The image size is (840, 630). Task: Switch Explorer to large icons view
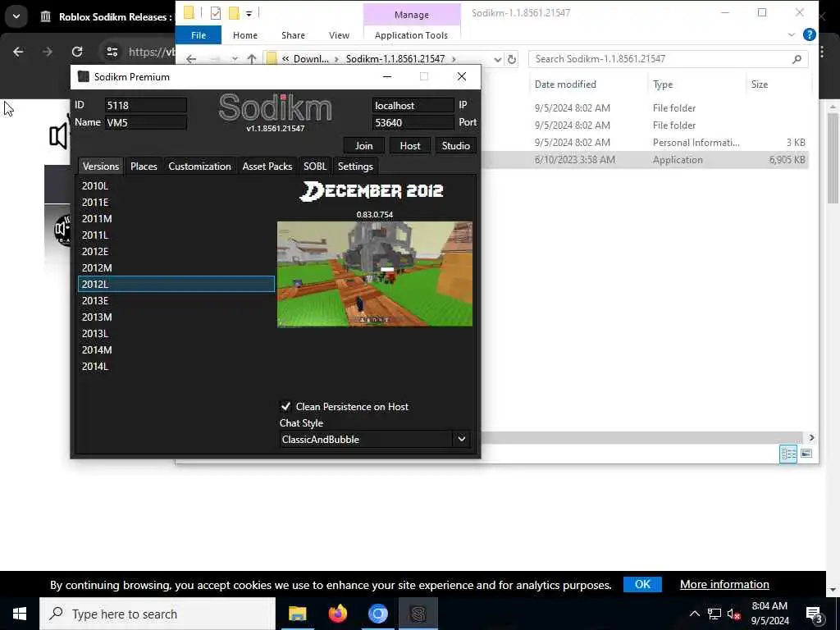tap(806, 454)
